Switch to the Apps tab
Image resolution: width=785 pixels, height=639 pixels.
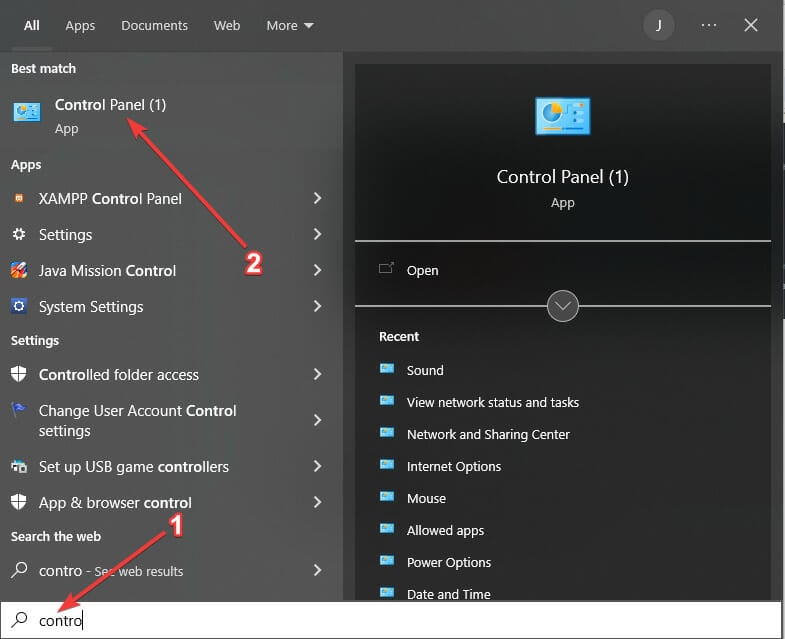tap(80, 26)
